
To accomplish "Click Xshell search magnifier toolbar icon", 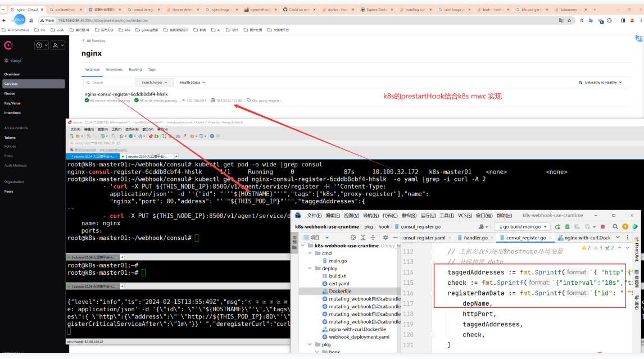I will coord(114,136).
